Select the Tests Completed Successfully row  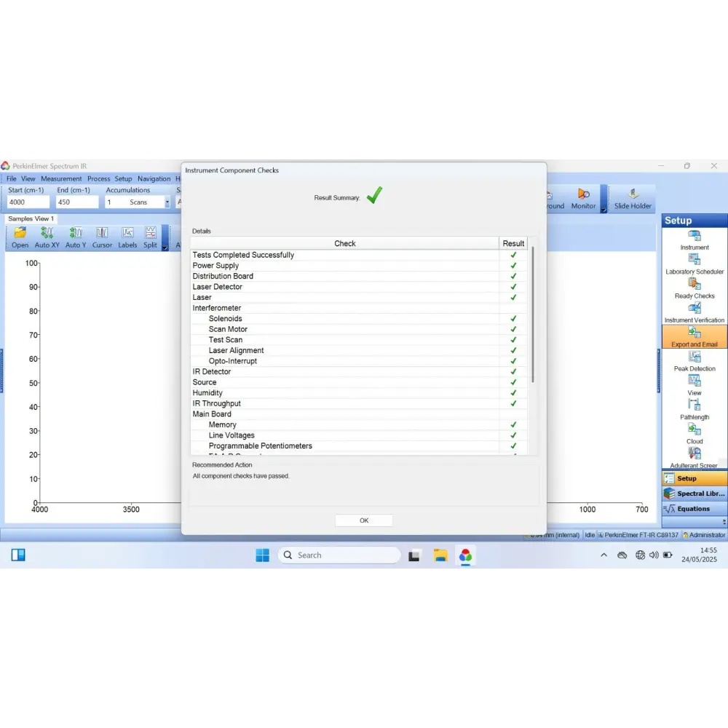(358, 255)
